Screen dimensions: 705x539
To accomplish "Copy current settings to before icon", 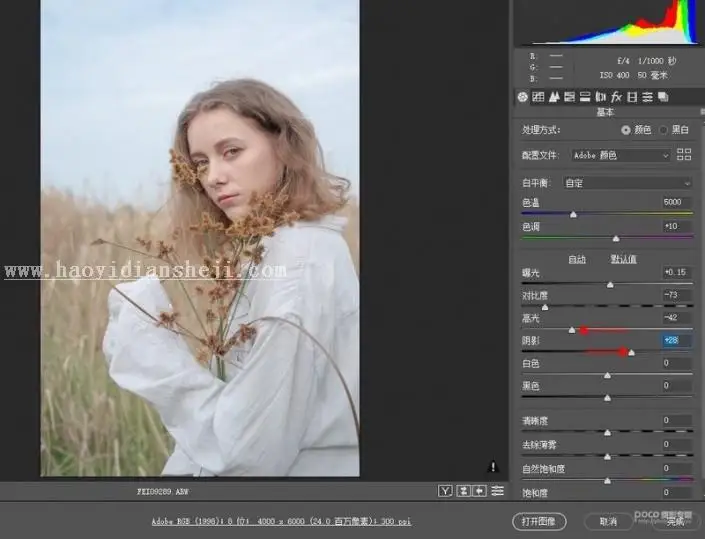I will tap(479, 491).
